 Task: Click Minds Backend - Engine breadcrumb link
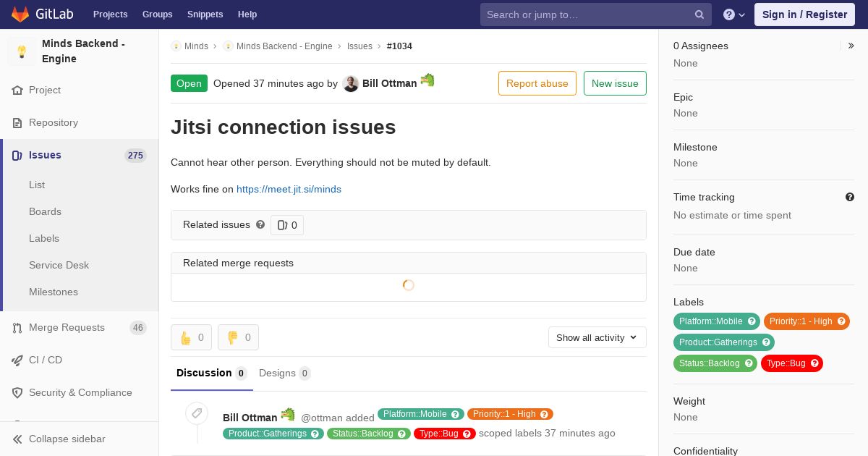[284, 46]
